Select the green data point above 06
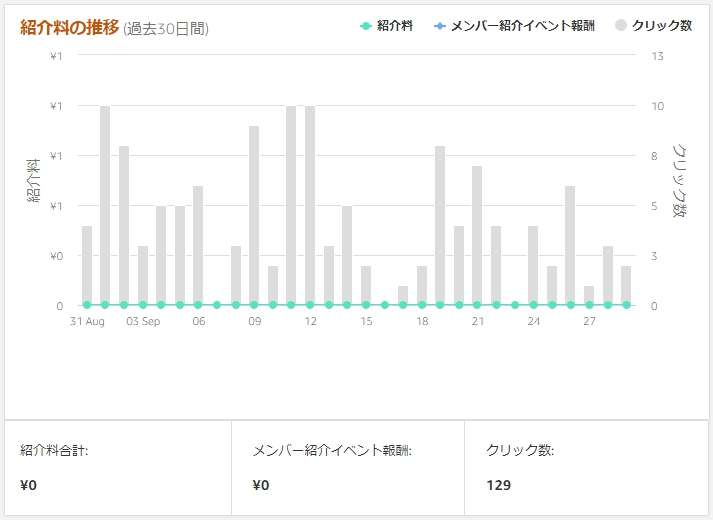Screen dimensions: 713x520 click(x=198, y=305)
